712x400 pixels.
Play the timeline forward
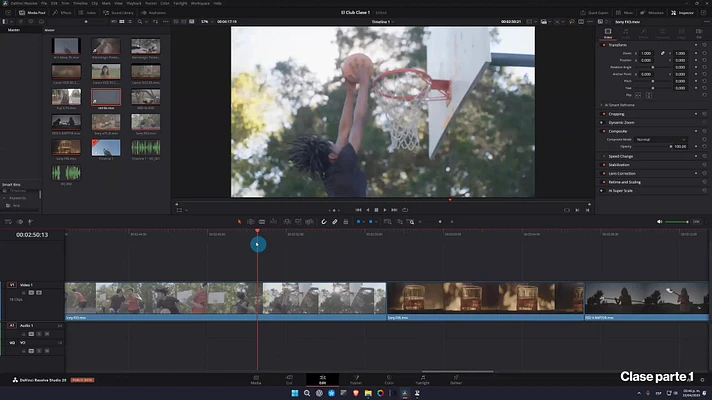385,210
